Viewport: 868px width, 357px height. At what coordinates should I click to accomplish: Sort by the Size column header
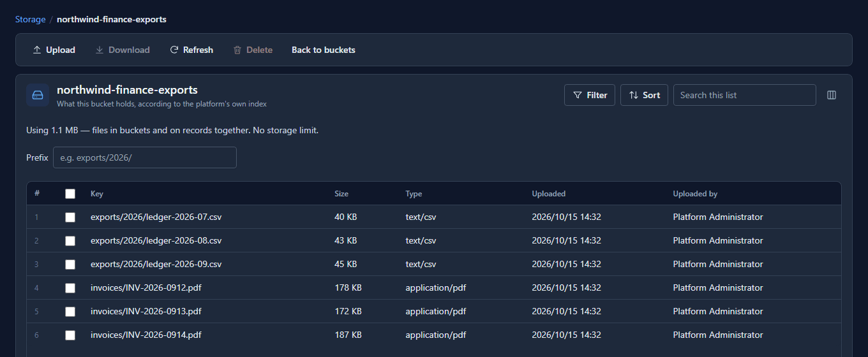[341, 194]
